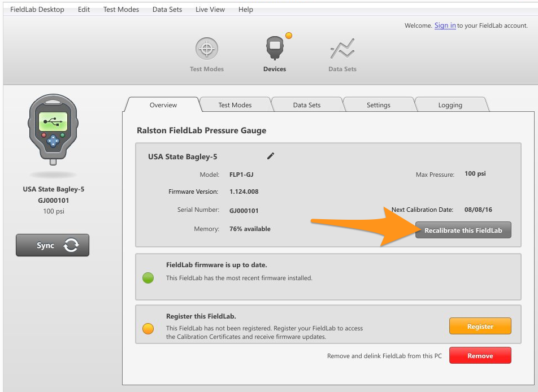Click Ralston FieldLab Pressure Gauge title
The height and width of the screenshot is (392, 538).
pos(201,130)
